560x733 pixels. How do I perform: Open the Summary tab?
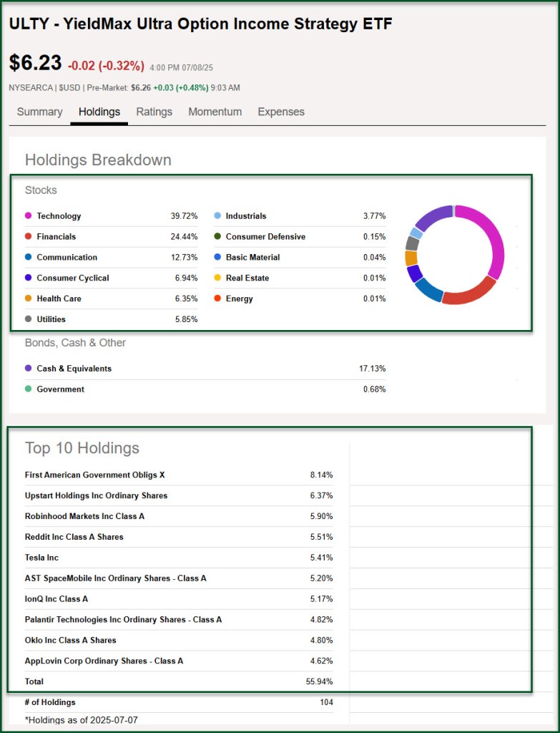(39, 112)
